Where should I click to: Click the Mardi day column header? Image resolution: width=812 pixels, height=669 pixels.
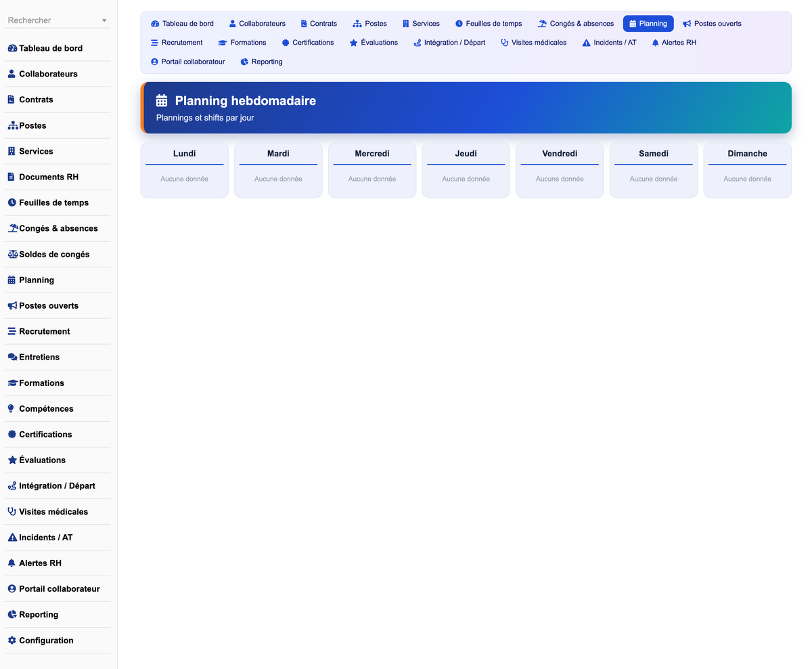[278, 154]
